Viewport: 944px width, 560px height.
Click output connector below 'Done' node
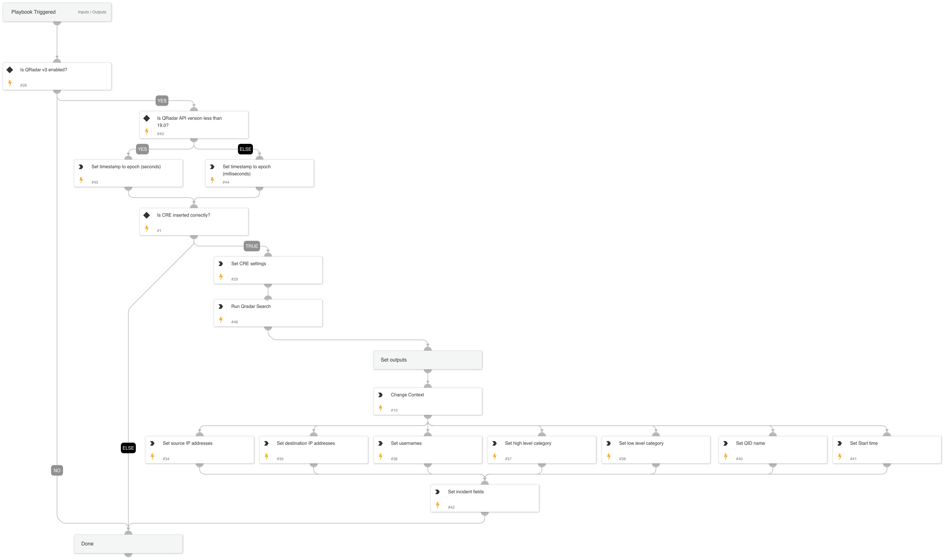click(128, 555)
